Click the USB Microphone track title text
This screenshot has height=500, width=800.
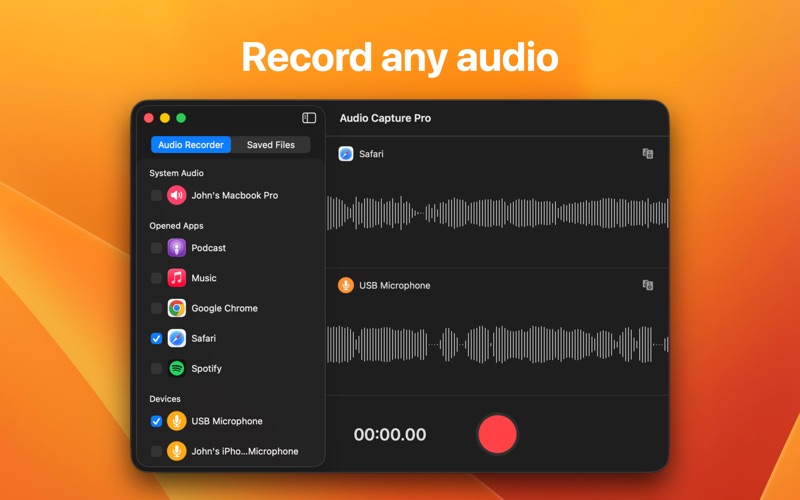tap(395, 285)
